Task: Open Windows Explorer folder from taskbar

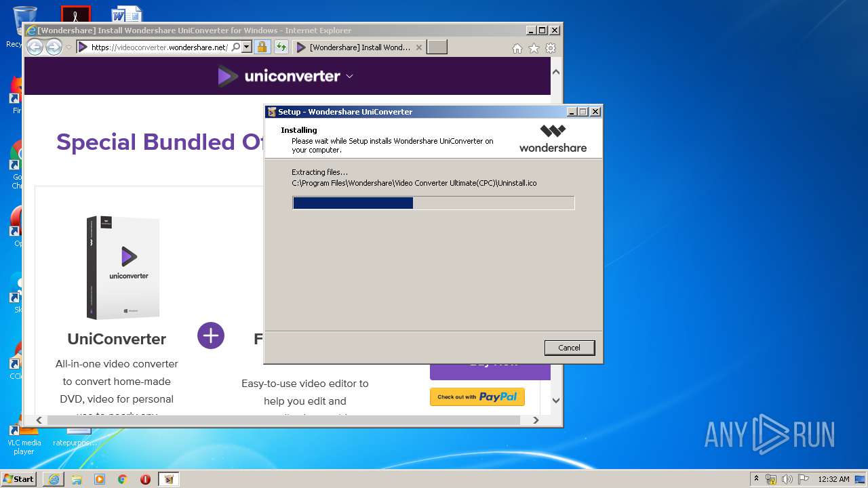Action: click(x=77, y=479)
